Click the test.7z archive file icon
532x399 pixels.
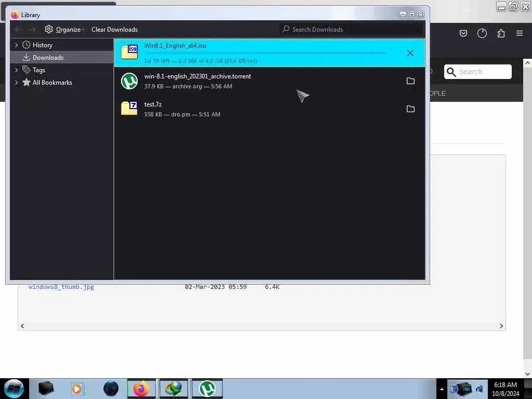(x=129, y=108)
